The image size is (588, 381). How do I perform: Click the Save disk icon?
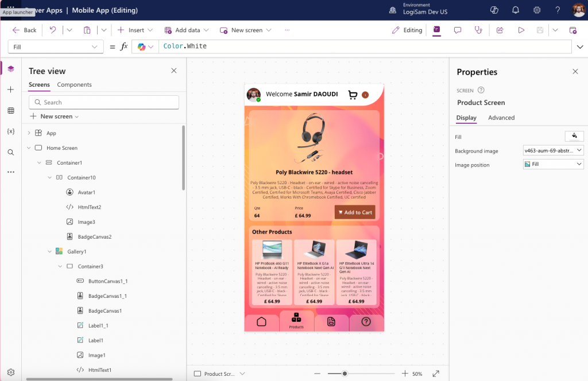point(540,30)
